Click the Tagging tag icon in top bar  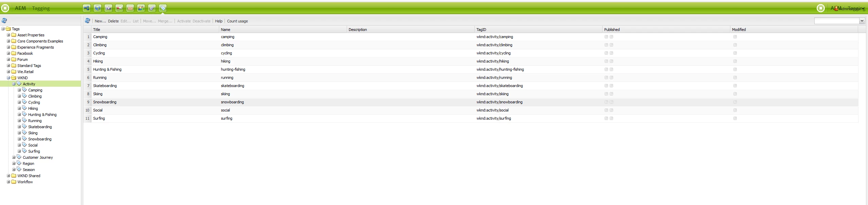pos(163,8)
